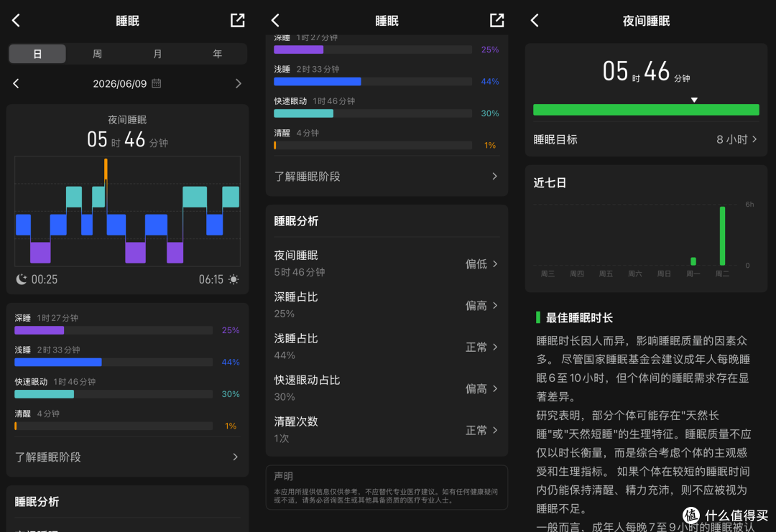The image size is (776, 532).
Task: Open calendar icon next to 2026/06/09
Action: (157, 83)
